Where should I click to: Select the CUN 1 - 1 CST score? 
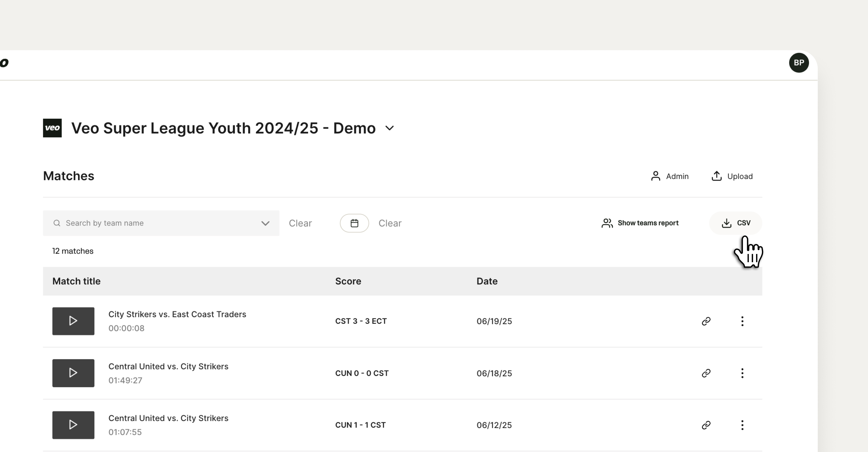tap(360, 425)
